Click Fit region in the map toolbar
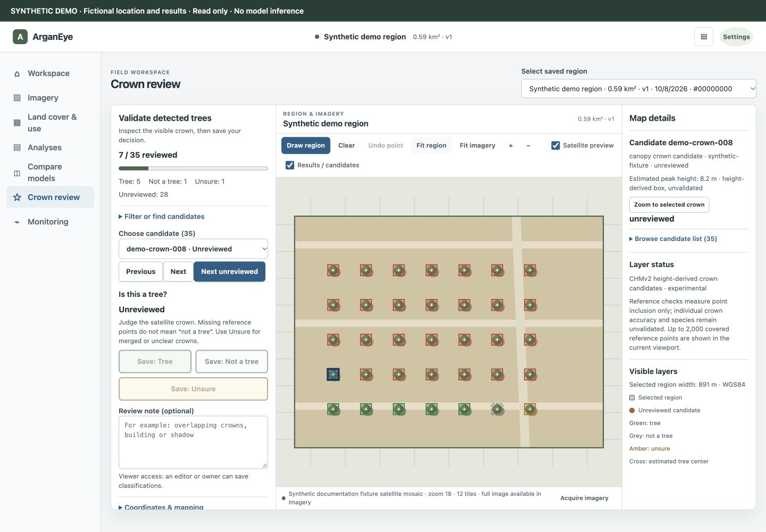The image size is (766, 532). (431, 145)
